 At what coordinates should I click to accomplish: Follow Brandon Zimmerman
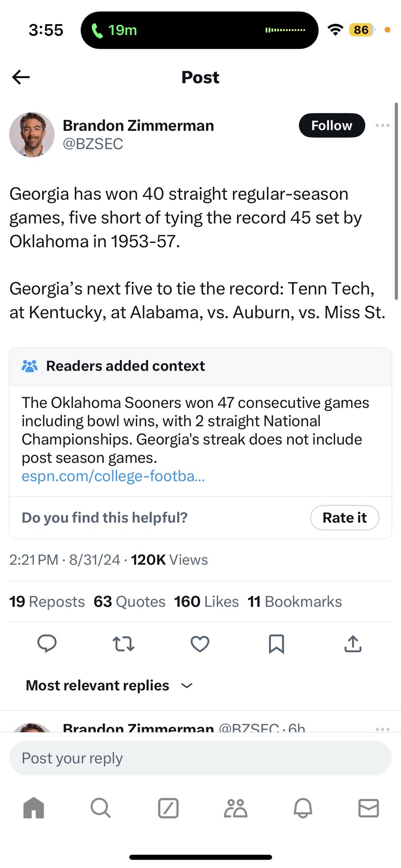coord(331,125)
